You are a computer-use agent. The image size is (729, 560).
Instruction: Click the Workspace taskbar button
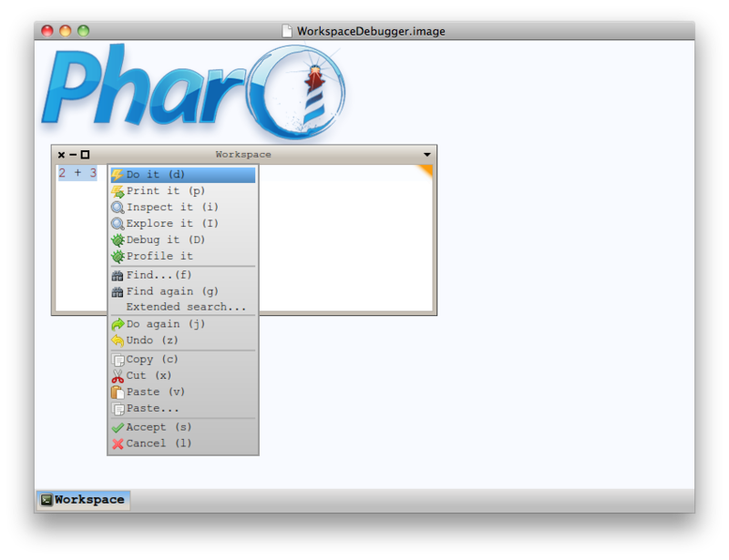[x=83, y=500]
